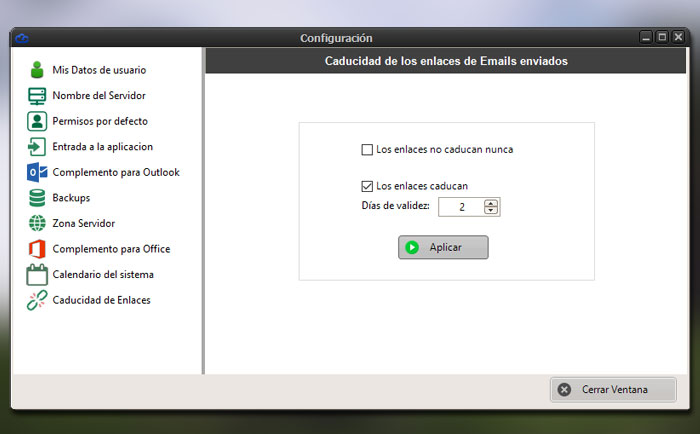Image resolution: width=700 pixels, height=434 pixels.
Task: Click the Aplicar button
Action: click(443, 247)
